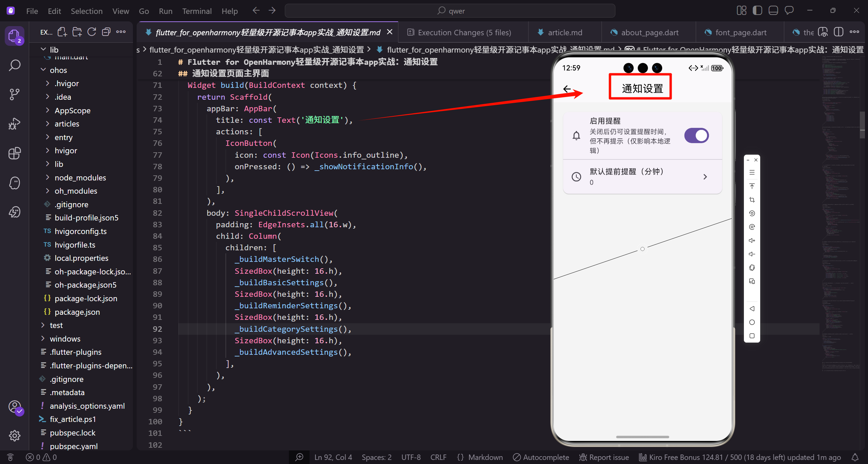The width and height of the screenshot is (868, 464).
Task: Go forward in navigation history
Action: point(272,11)
